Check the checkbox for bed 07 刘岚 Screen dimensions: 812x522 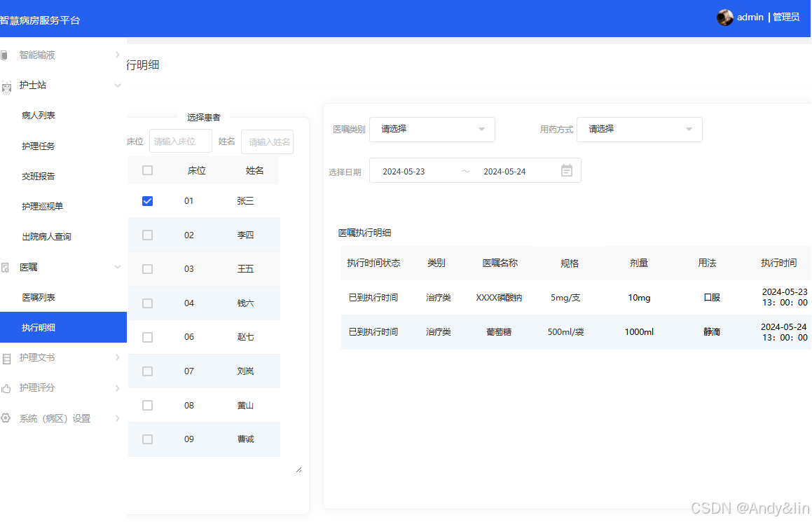[x=148, y=371]
